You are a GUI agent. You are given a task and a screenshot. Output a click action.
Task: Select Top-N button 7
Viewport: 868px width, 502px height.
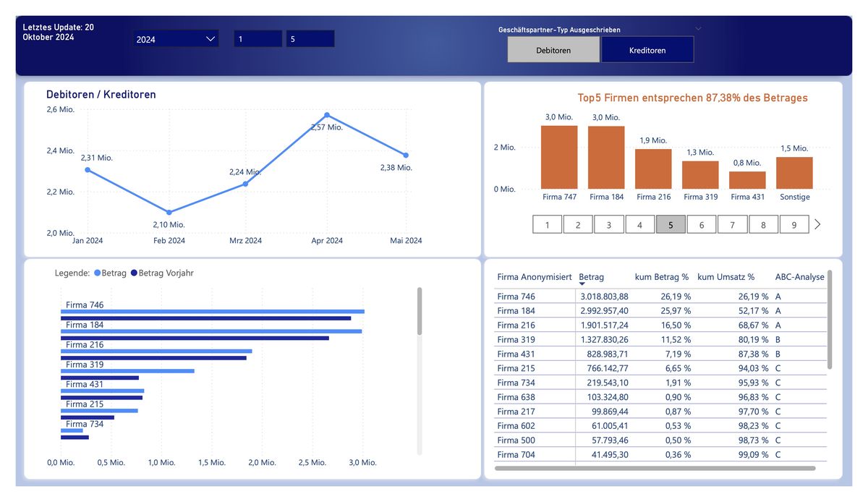click(732, 225)
